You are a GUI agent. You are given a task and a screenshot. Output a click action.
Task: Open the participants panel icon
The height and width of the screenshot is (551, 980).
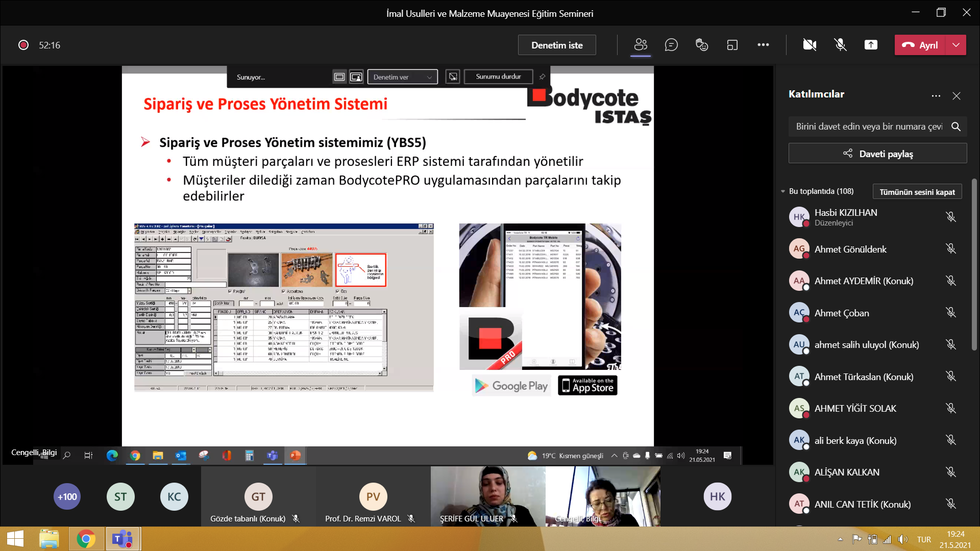641,45
